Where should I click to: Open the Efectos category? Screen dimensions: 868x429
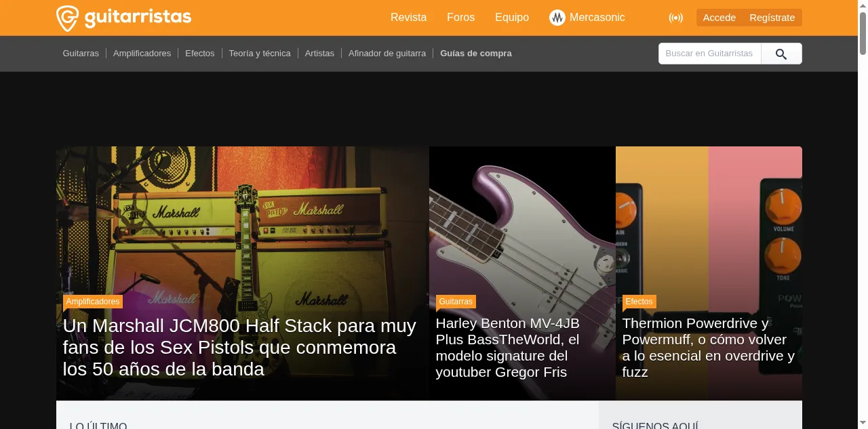point(199,53)
